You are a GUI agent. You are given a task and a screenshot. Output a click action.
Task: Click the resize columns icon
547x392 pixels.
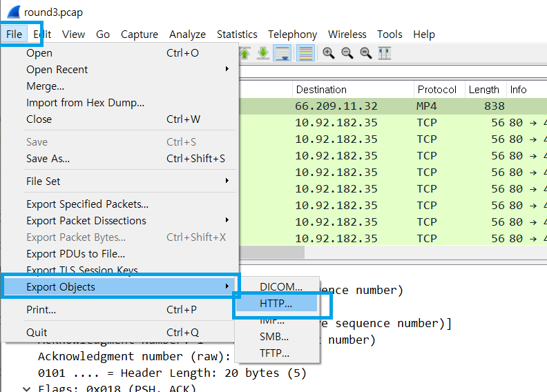tap(385, 53)
